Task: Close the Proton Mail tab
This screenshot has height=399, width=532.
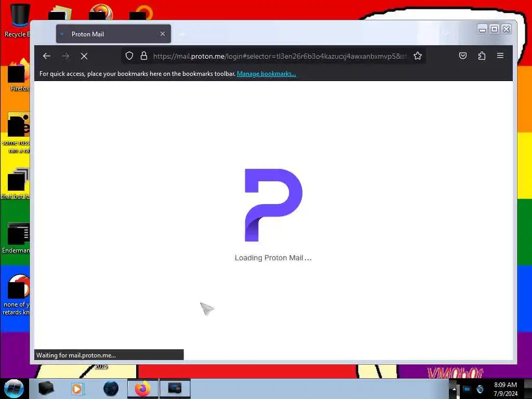Action: (x=163, y=34)
